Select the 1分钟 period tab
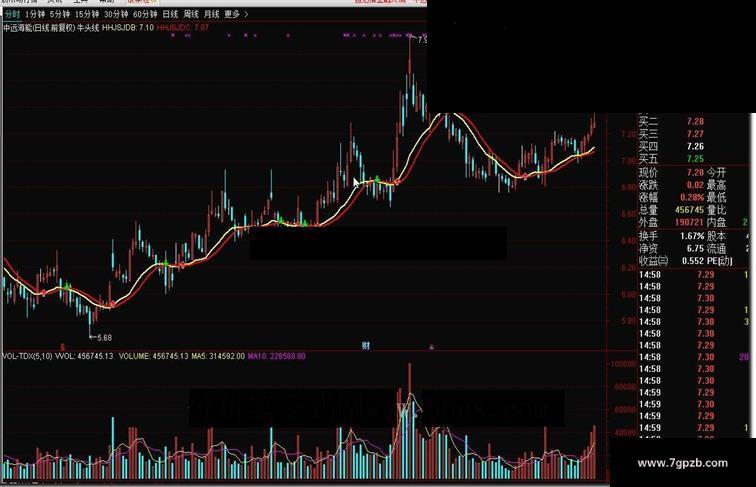 (x=35, y=14)
